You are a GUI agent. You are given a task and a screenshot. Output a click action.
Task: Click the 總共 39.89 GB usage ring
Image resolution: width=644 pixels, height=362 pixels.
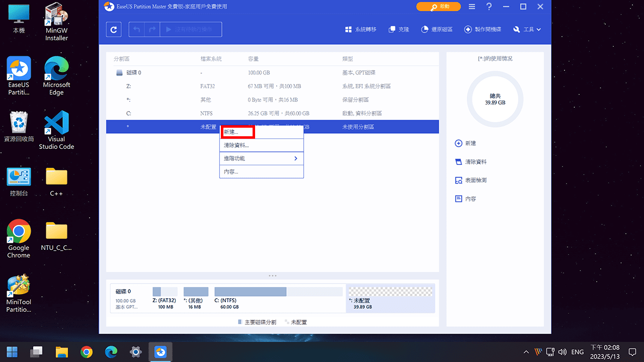tap(495, 100)
